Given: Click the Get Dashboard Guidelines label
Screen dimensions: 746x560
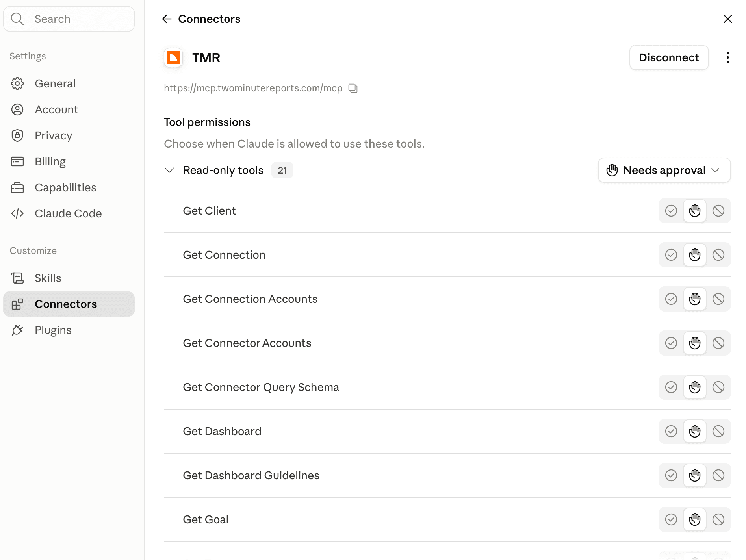Looking at the screenshot, I should 251,475.
